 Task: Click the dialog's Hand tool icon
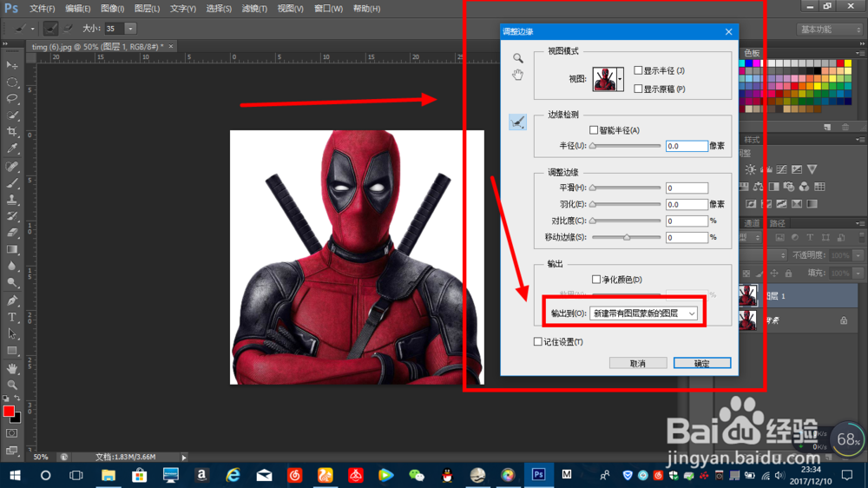point(517,75)
